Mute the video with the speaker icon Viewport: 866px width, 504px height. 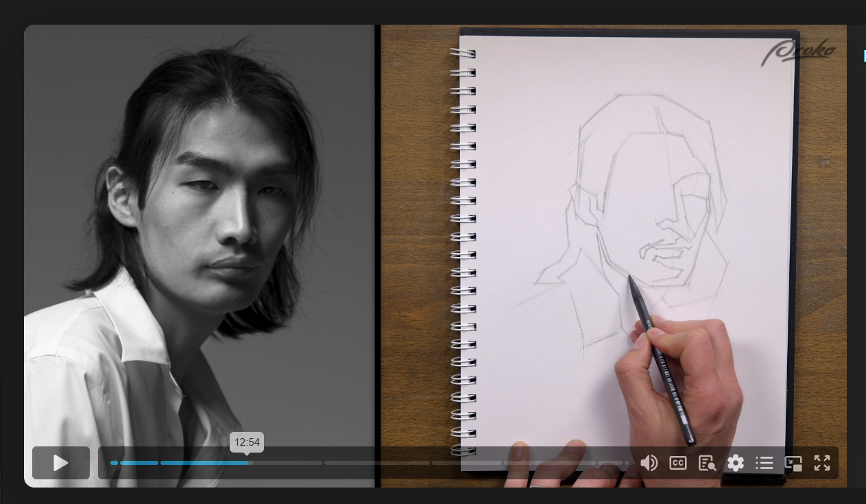click(649, 463)
